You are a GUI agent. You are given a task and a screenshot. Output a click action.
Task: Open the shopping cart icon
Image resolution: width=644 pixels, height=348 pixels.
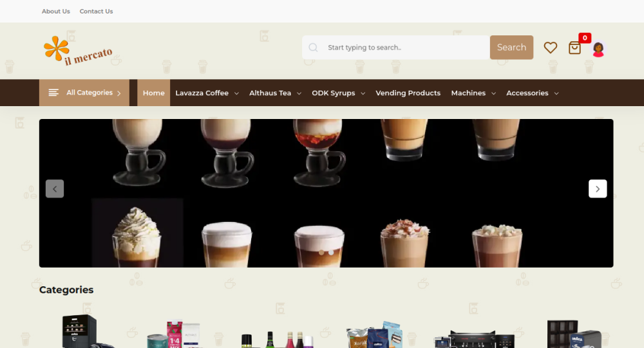point(574,48)
